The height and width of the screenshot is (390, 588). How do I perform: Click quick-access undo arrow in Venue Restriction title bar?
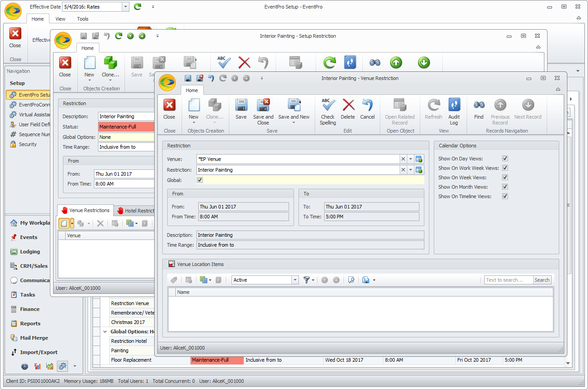click(x=211, y=78)
